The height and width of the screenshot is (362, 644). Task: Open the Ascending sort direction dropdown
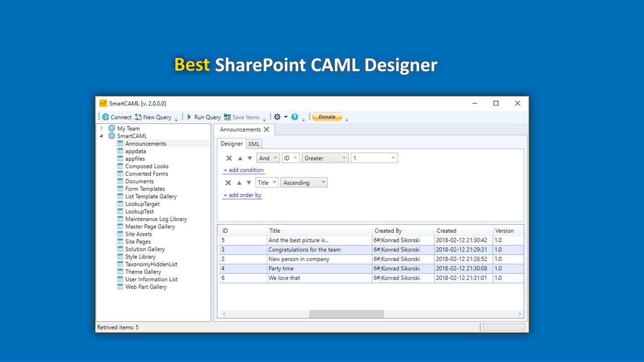304,182
